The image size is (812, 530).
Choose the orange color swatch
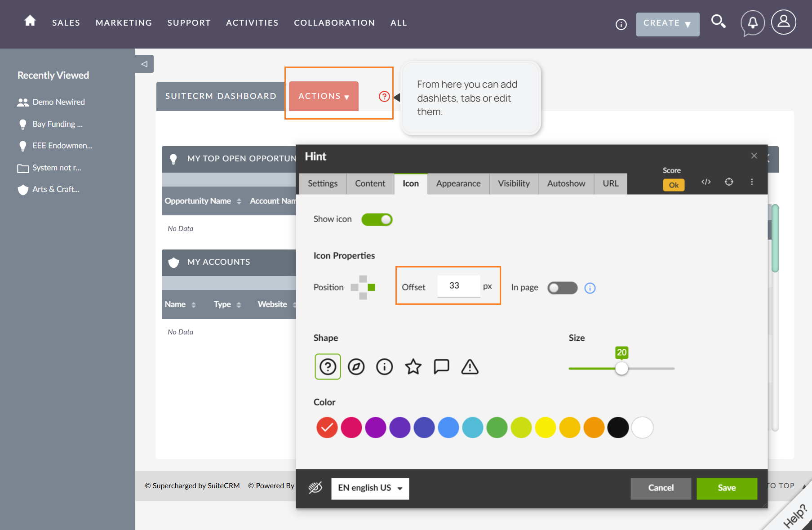[594, 428]
